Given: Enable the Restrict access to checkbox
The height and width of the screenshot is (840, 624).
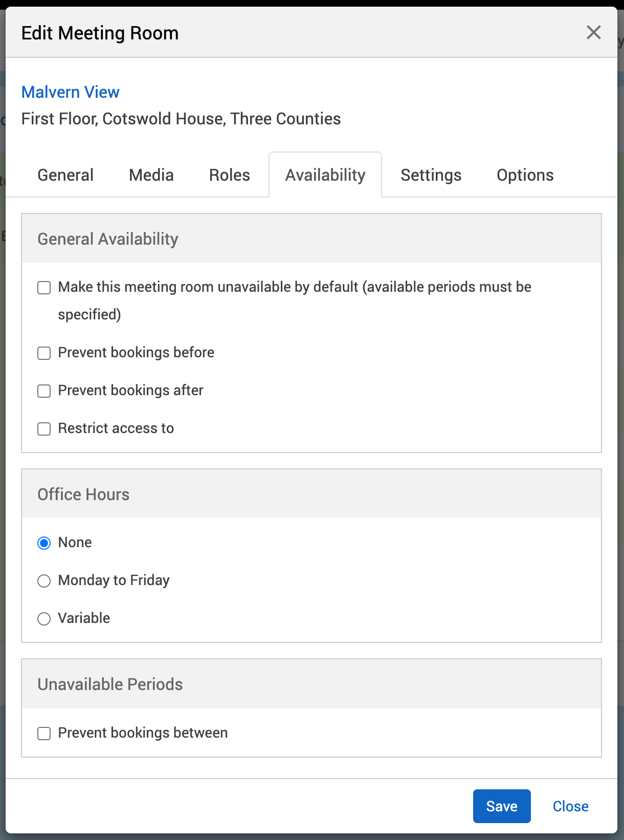Looking at the screenshot, I should 44,429.
